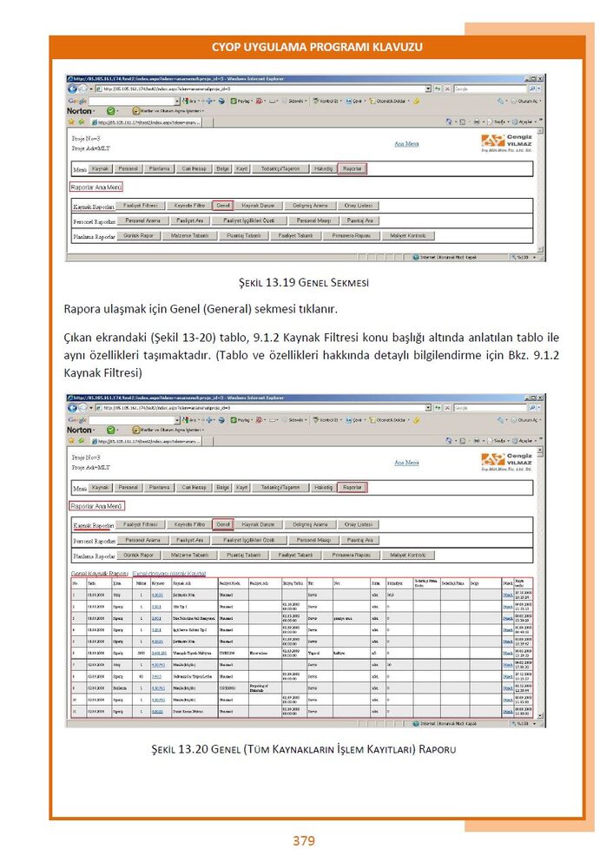This screenshot has width=613, height=868.
Task: Click the Faaliyet Filtresi button in the upper screenshot
Action: point(141,206)
